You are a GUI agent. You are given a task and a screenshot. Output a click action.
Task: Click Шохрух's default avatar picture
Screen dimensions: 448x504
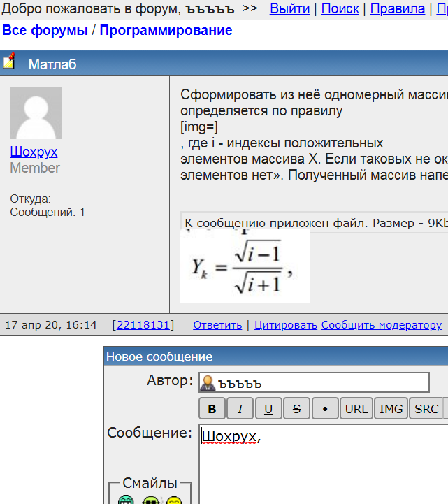[x=36, y=113]
